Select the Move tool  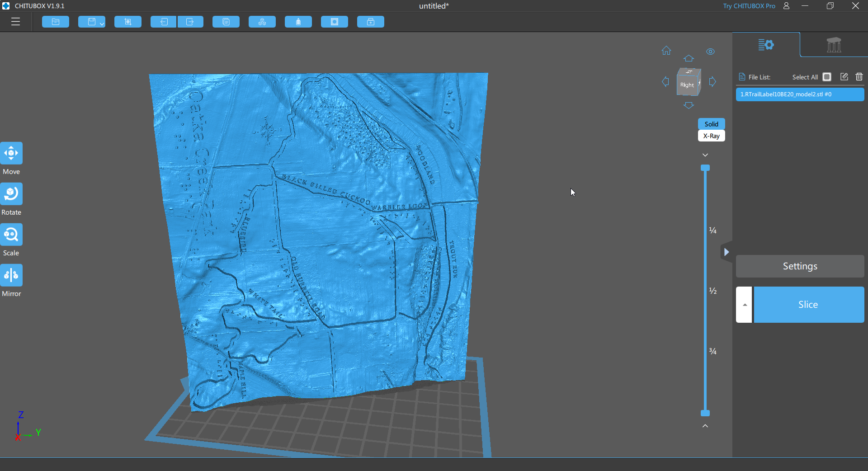click(11, 154)
